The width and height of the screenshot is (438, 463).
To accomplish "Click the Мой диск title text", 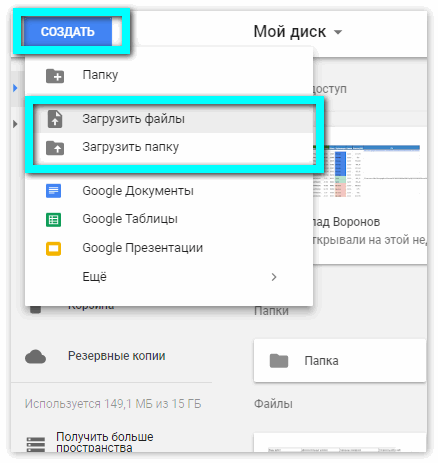I will (290, 32).
